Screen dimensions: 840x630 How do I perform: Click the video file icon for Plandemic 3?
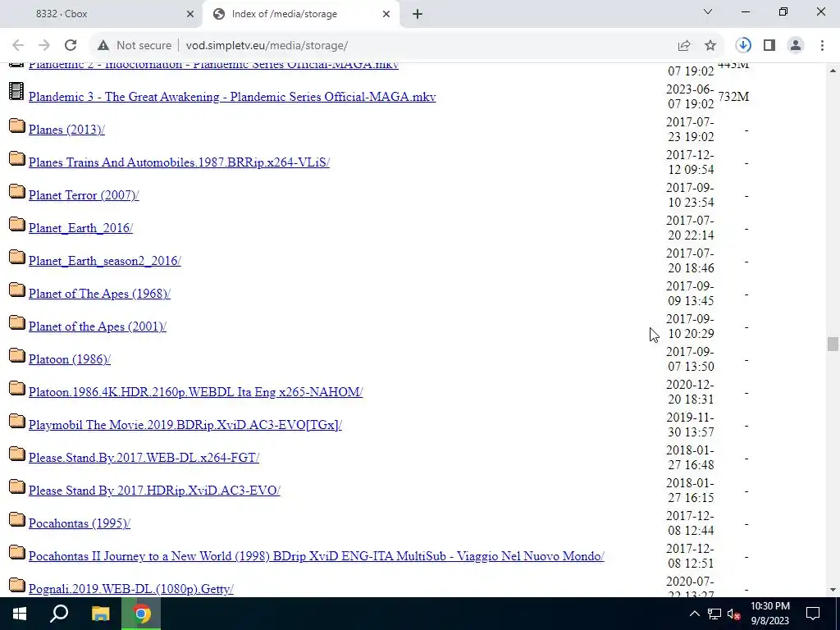[16, 91]
